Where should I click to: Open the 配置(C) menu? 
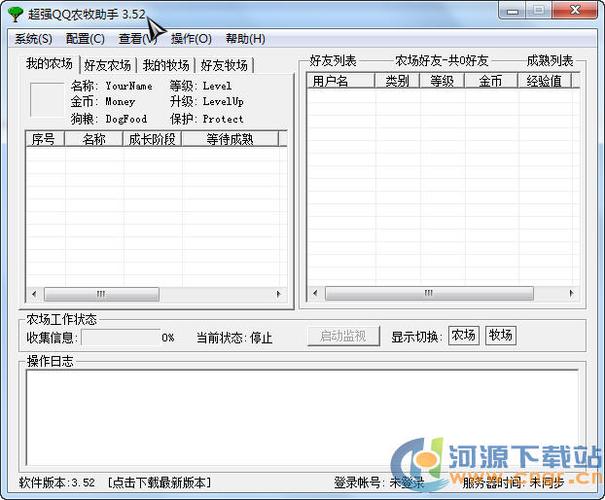coord(85,39)
